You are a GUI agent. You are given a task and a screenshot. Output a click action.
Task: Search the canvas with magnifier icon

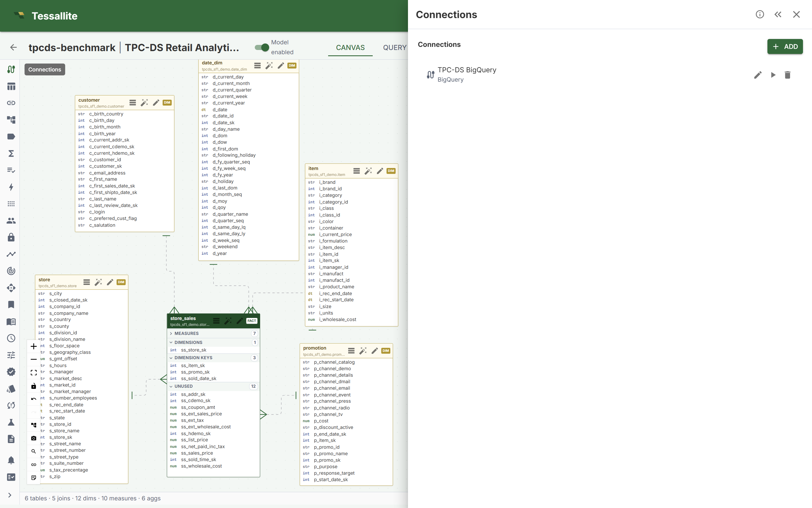[x=34, y=451]
